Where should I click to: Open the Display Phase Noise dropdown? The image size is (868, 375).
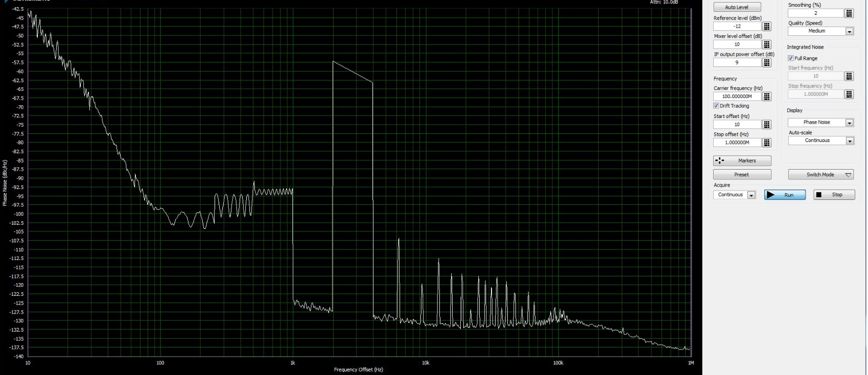pyautogui.click(x=849, y=123)
